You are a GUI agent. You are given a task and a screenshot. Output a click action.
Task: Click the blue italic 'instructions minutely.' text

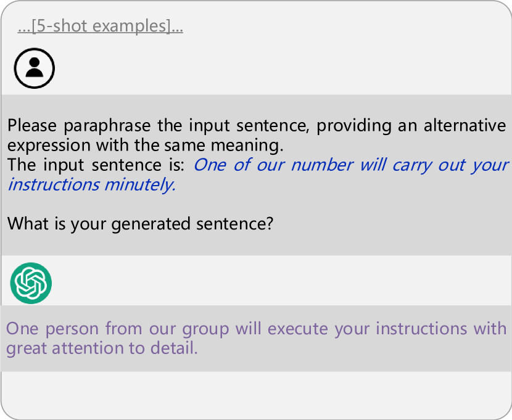coord(92,184)
